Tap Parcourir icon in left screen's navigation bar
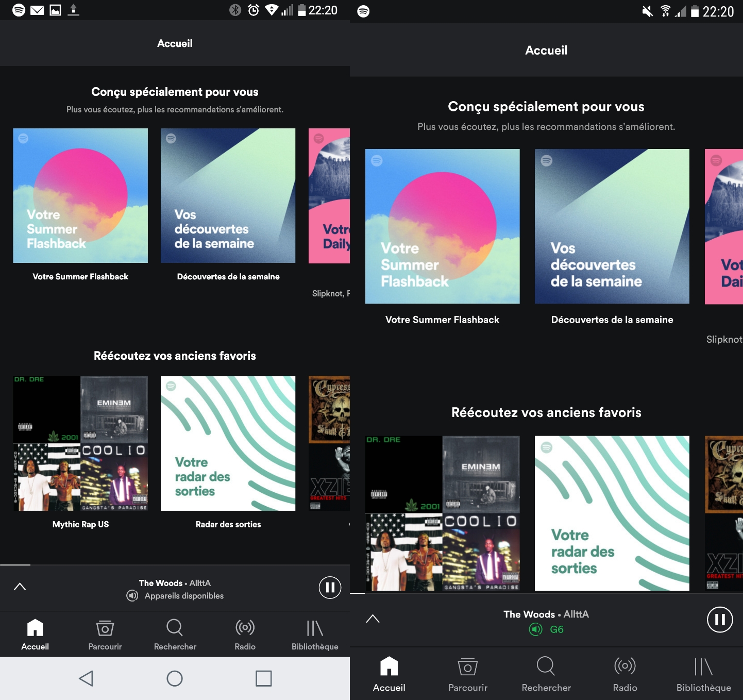Image resolution: width=743 pixels, height=700 pixels. pos(105,628)
